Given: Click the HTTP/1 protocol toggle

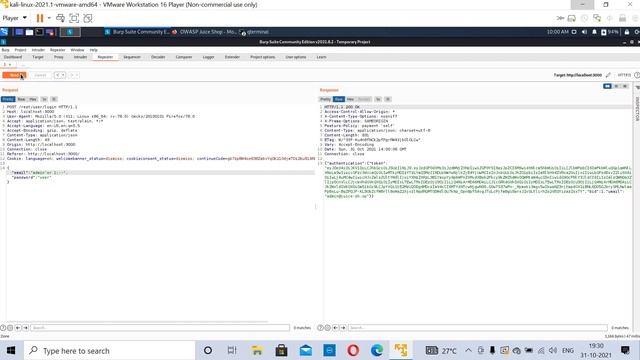Looking at the screenshot, I should tap(624, 75).
